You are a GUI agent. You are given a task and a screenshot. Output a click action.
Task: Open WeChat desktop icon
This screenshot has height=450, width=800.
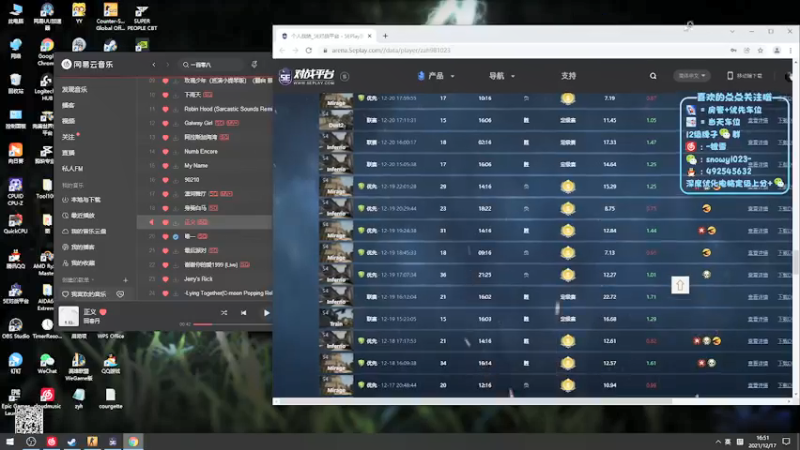click(x=47, y=363)
